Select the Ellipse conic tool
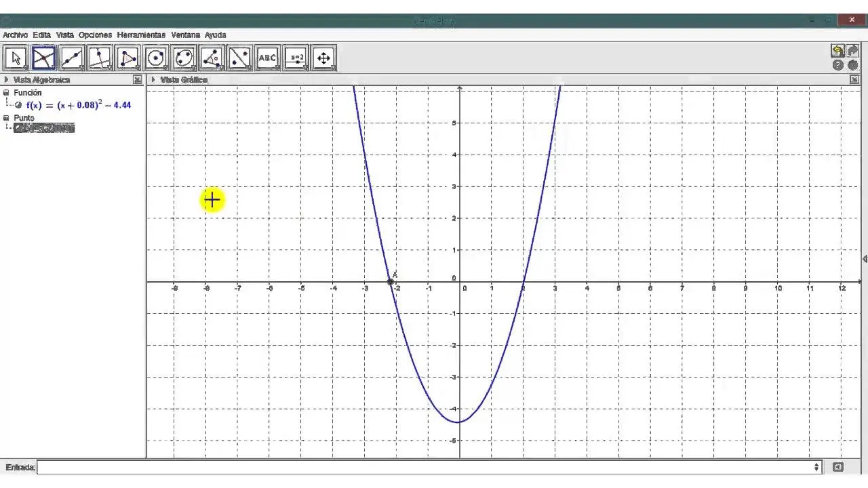 (184, 58)
